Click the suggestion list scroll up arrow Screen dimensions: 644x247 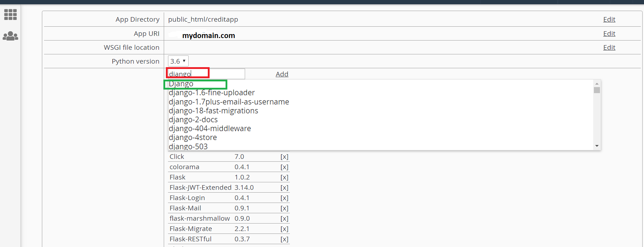[597, 83]
